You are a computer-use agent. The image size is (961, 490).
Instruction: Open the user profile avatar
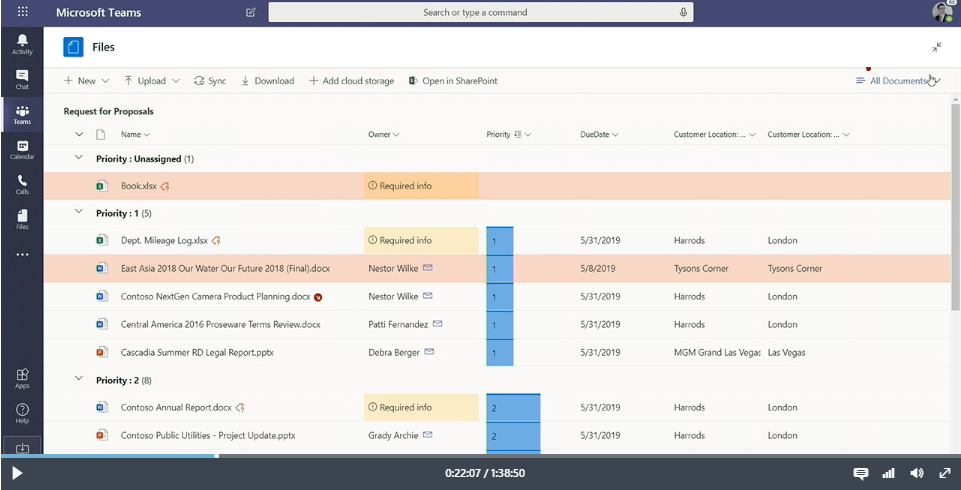point(943,12)
